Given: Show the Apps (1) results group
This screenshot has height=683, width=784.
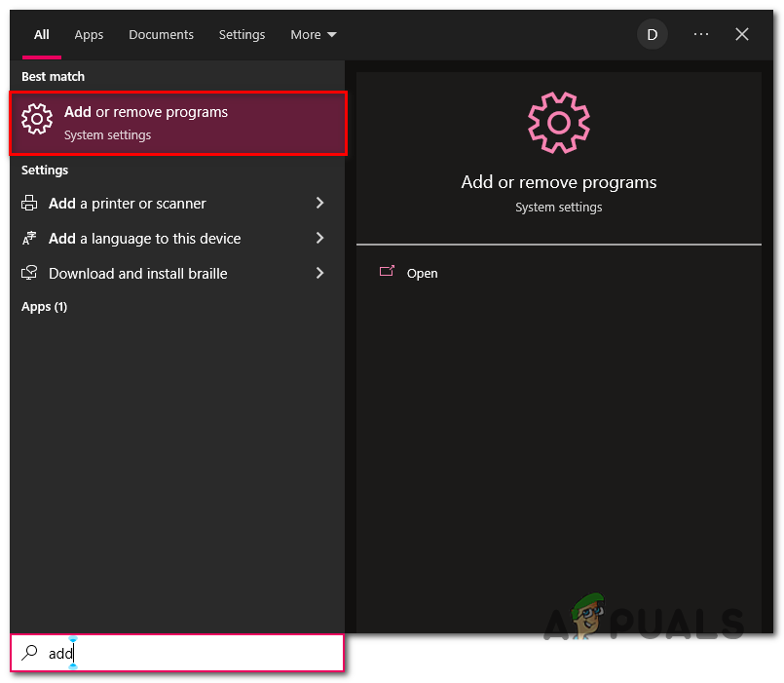Looking at the screenshot, I should click(x=44, y=307).
